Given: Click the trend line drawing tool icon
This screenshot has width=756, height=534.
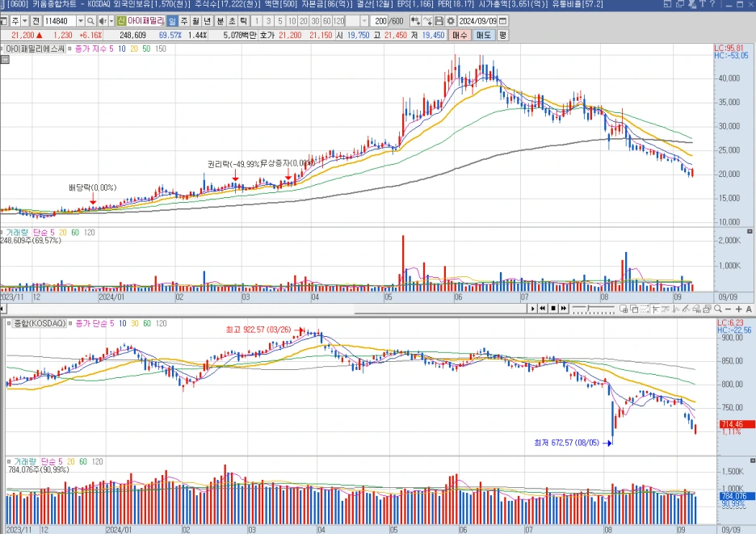Looking at the screenshot, I should [x=687, y=309].
